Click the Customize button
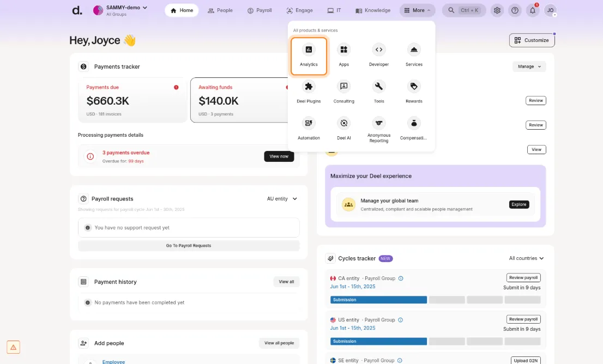Image resolution: width=603 pixels, height=364 pixels. coord(532,40)
